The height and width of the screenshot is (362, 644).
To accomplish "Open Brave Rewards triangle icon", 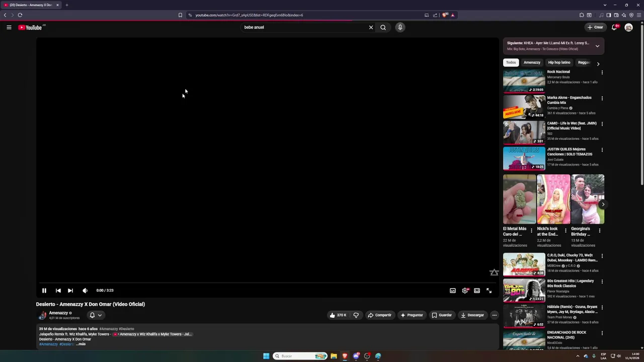I will [x=452, y=15].
